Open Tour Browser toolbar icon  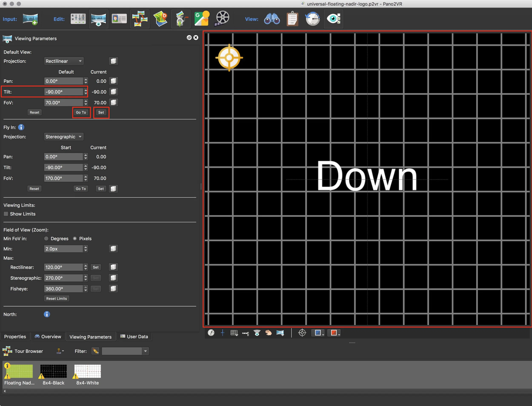140,19
